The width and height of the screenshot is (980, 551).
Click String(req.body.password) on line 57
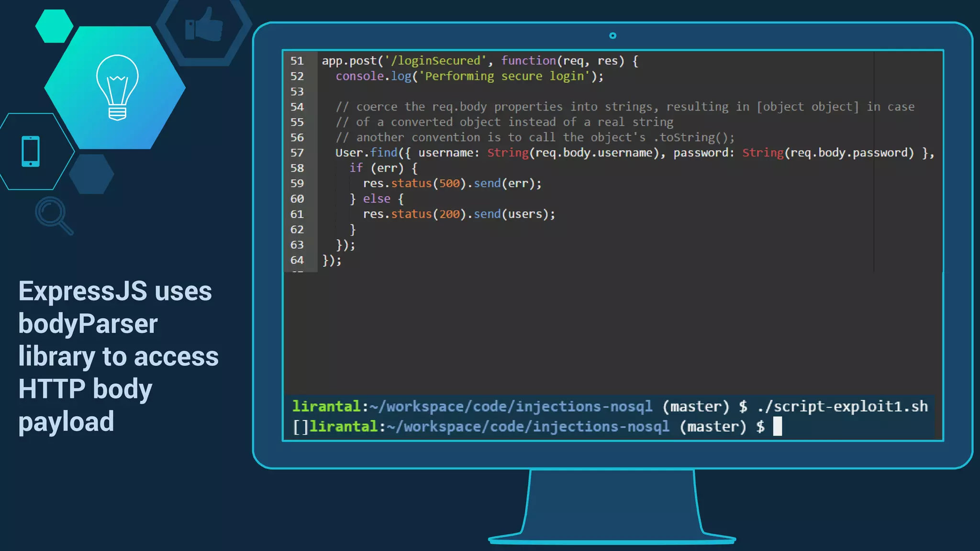(x=828, y=153)
